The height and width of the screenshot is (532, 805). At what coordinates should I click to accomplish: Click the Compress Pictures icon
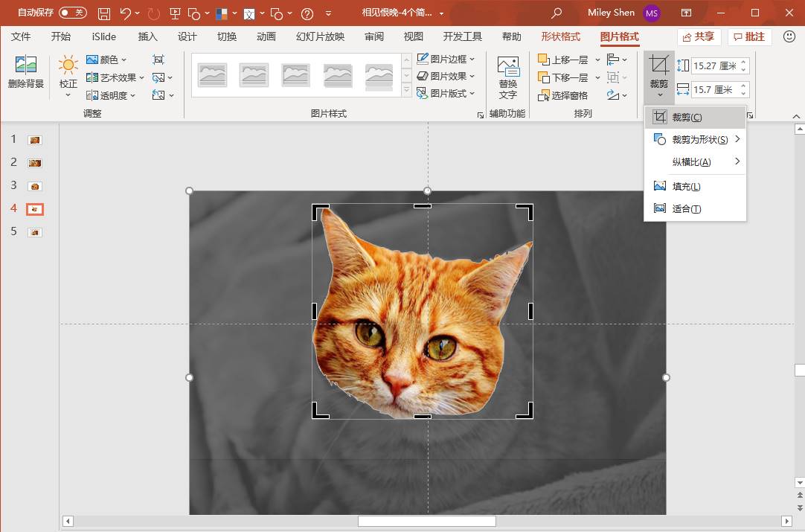point(158,60)
